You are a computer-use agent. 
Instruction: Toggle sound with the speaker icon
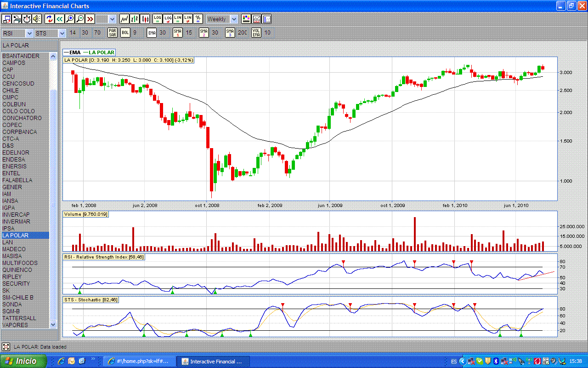point(37,19)
